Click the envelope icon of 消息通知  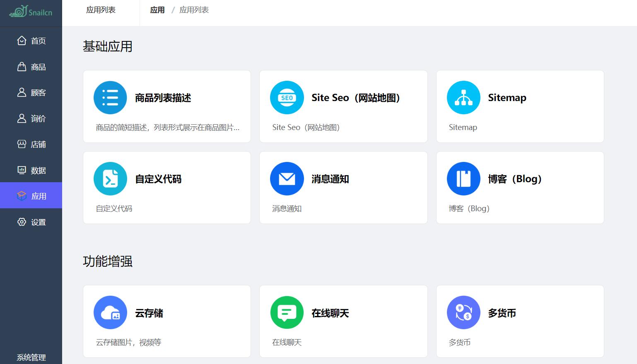pos(287,179)
